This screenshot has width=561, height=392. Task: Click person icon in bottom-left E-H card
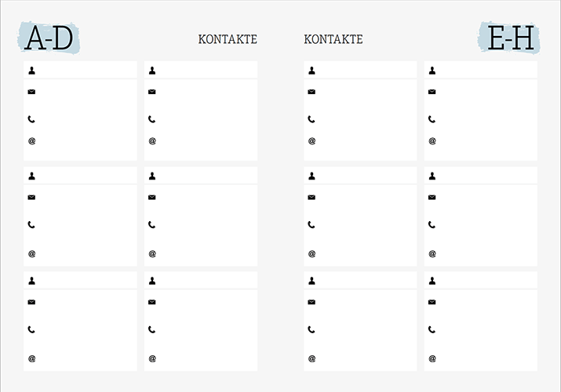pos(311,281)
